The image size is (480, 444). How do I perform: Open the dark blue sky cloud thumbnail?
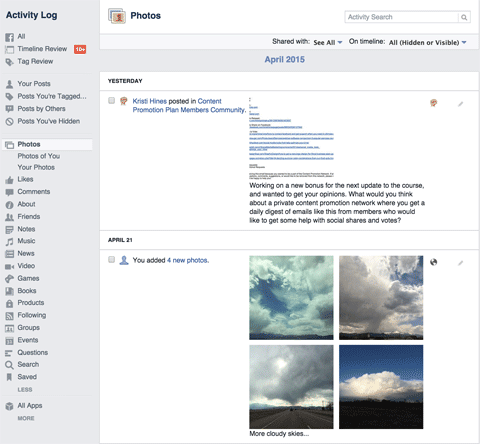click(x=381, y=387)
